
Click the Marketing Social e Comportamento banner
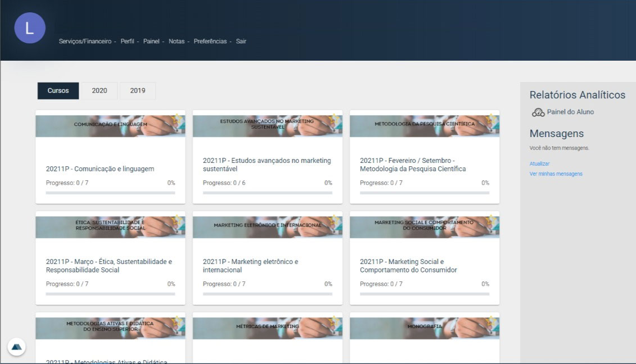[424, 228]
